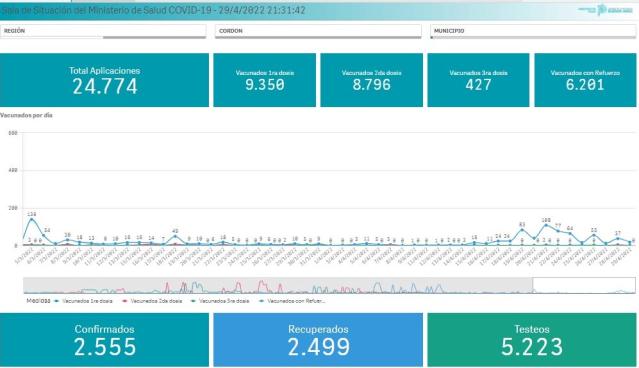
Task: Click the mini chart range selector window
Action: point(584,285)
